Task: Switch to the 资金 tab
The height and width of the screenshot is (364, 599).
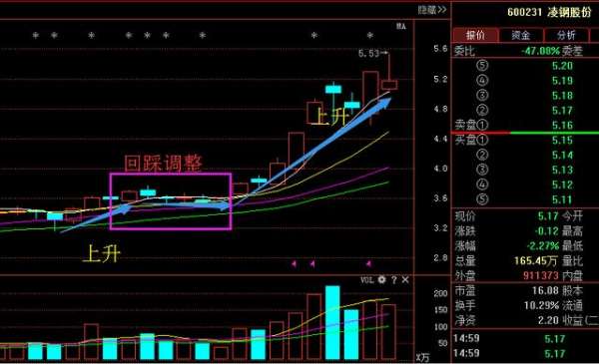Action: pos(521,35)
